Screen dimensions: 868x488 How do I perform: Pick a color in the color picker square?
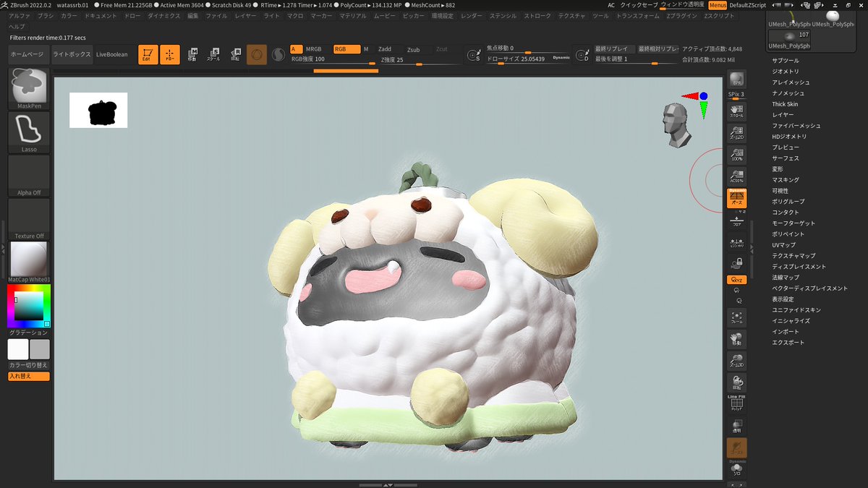tap(28, 306)
